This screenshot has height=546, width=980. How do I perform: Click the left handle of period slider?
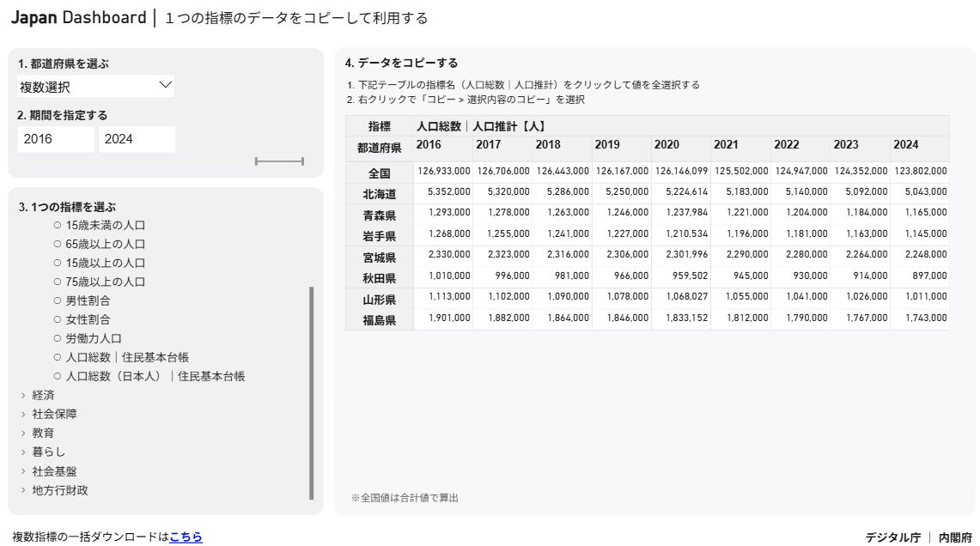pos(256,161)
